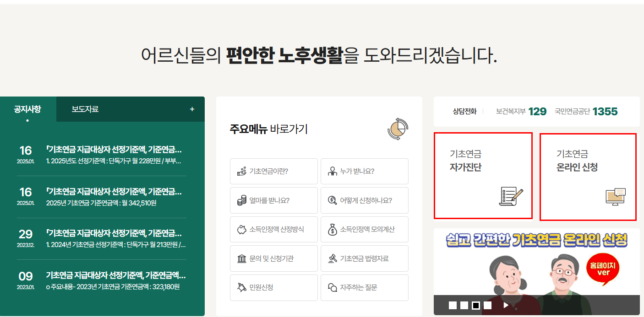Click the money-bag icon for 소득인정액 모의계산

tap(332, 229)
